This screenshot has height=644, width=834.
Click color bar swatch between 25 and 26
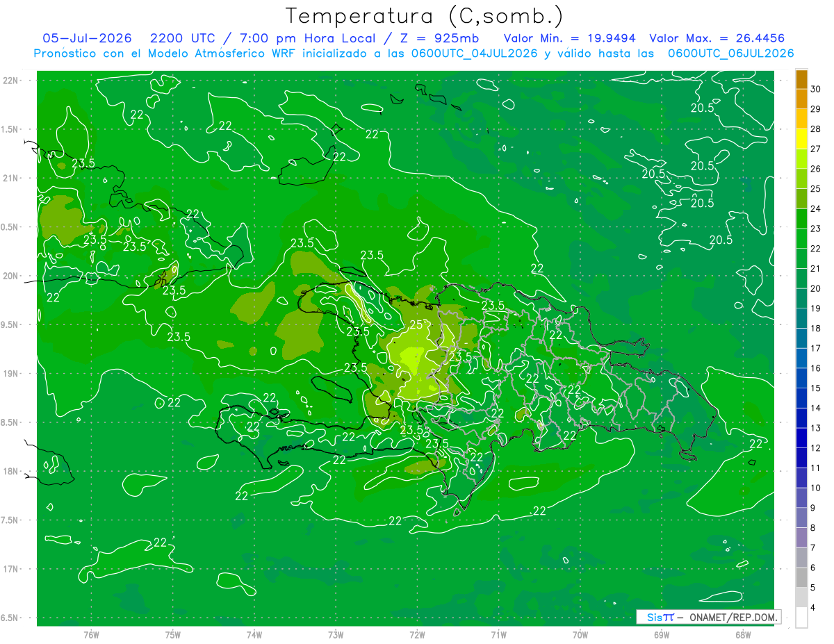801,179
